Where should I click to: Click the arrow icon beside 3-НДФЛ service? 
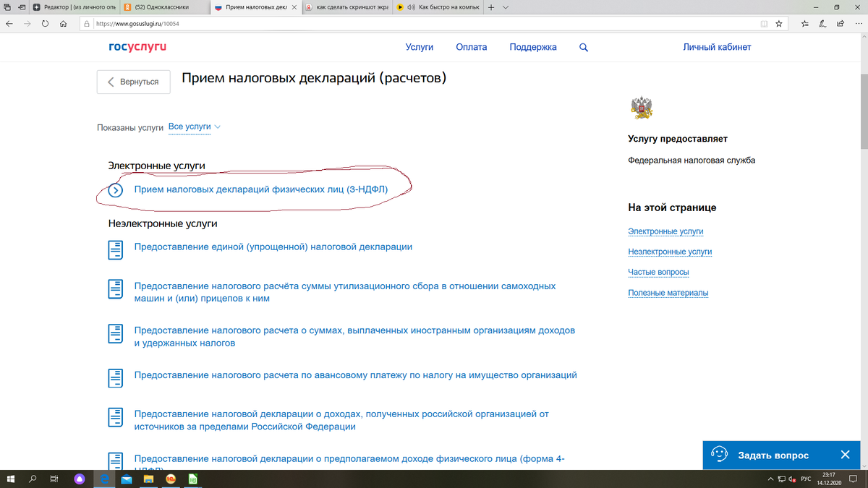click(x=116, y=190)
